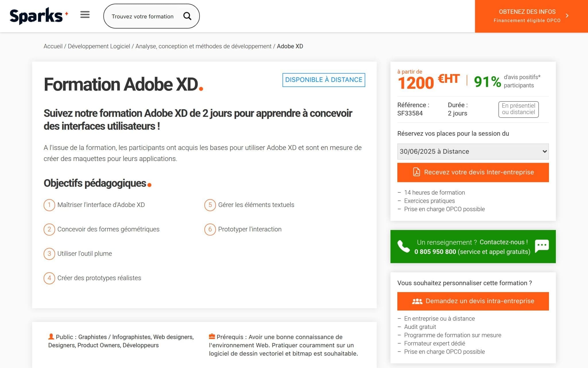
Task: Click the phone number 0 805 950 800
Action: (435, 252)
